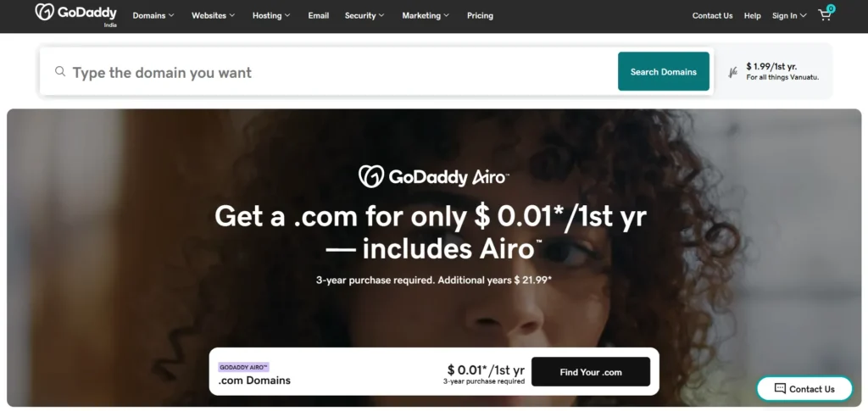This screenshot has height=411, width=868.
Task: Click the GODADDY AIRO purple badge
Action: 243,367
